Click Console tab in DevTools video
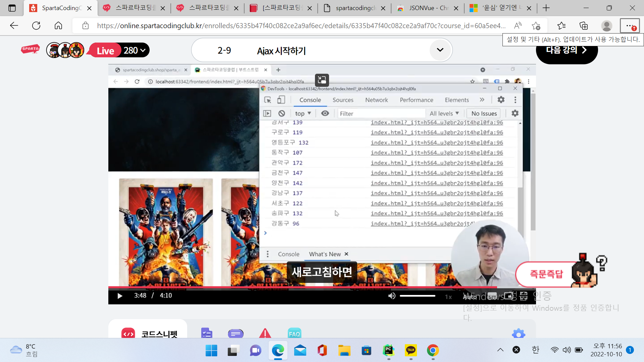This screenshot has width=644, height=362. pos(310,100)
